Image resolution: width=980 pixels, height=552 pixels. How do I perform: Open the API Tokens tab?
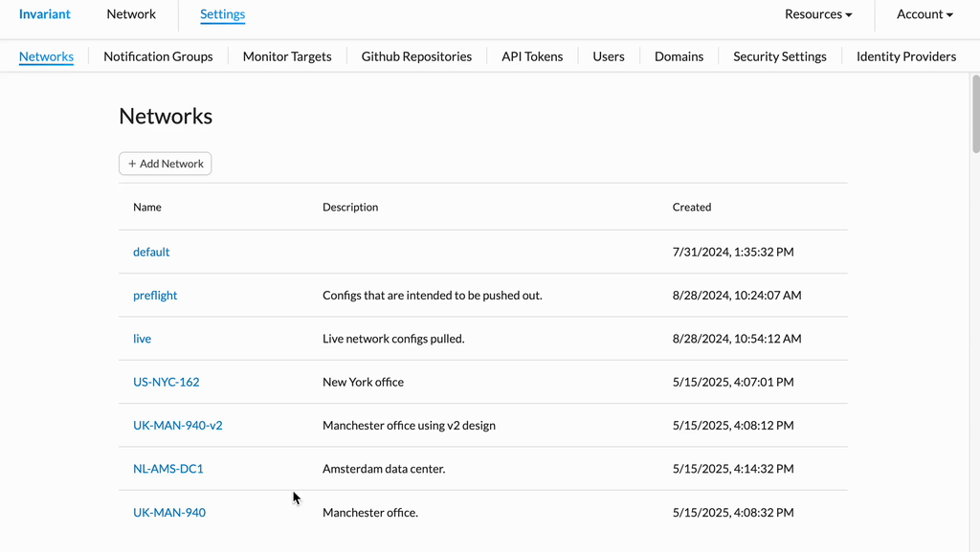click(x=532, y=56)
